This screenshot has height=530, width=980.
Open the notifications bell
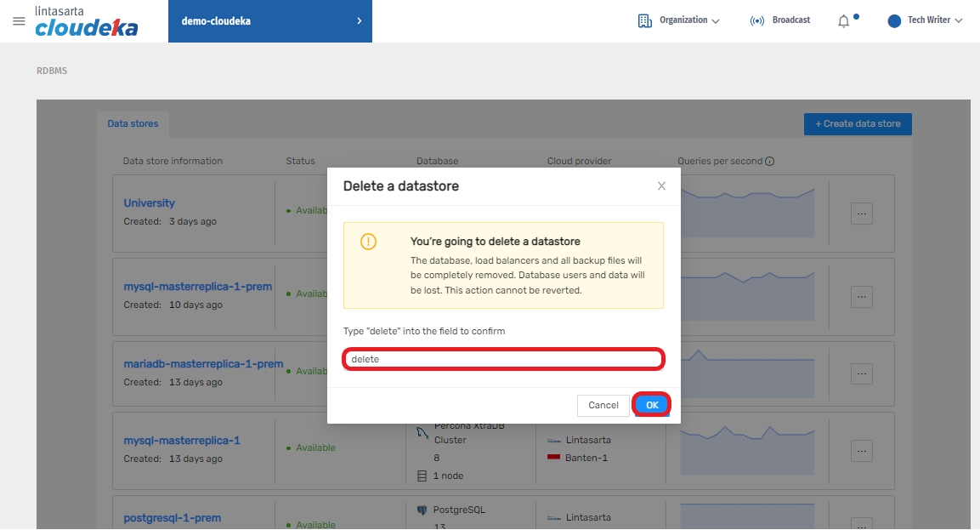(x=843, y=21)
